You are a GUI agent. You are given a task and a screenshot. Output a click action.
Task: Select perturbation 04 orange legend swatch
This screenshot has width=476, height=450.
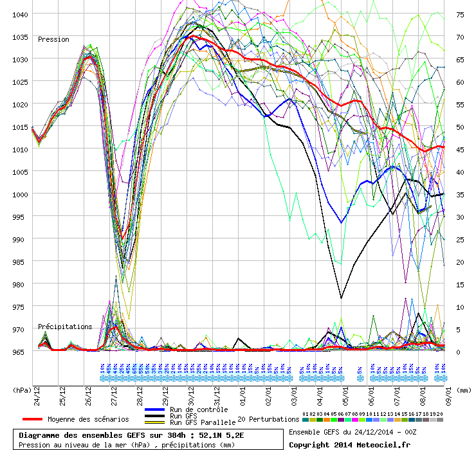[x=327, y=420]
